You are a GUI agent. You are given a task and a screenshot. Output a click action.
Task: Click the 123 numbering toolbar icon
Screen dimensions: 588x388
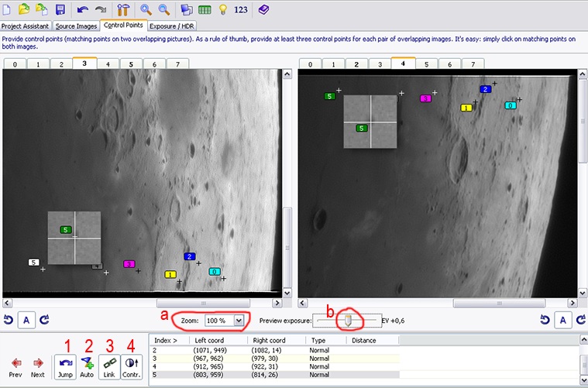point(242,9)
